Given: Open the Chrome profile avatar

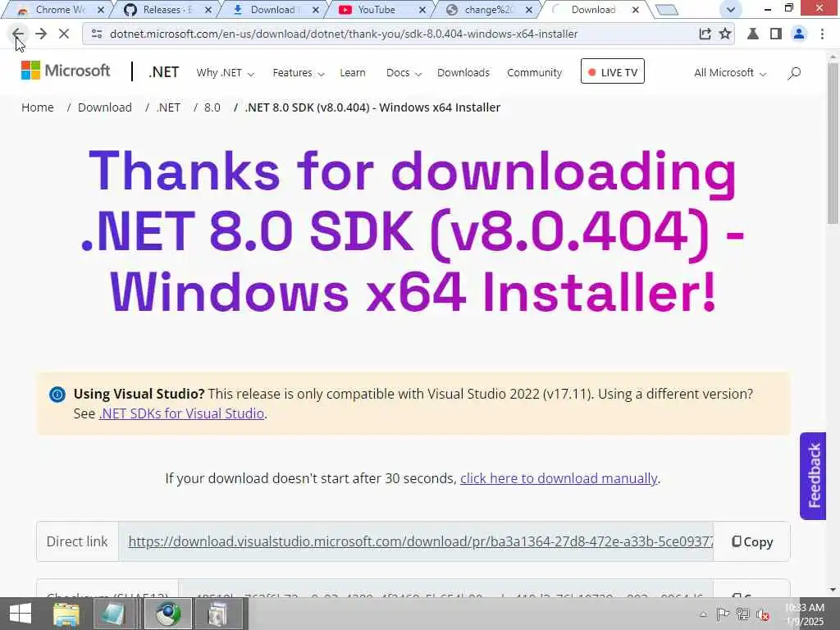Looking at the screenshot, I should (799, 34).
